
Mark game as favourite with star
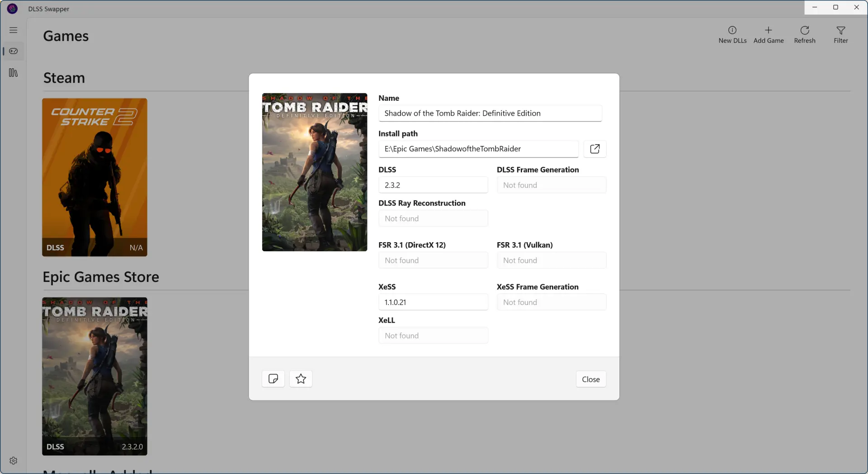click(301, 379)
